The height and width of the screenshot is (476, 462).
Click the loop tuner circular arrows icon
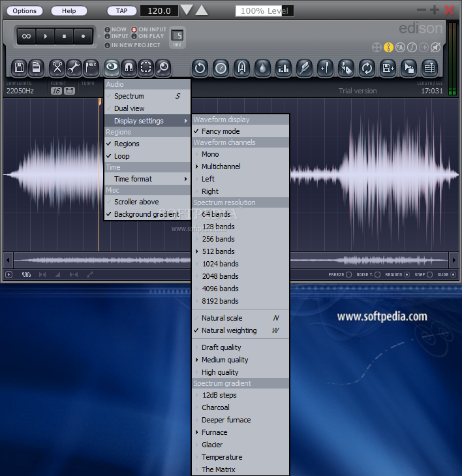tap(367, 68)
